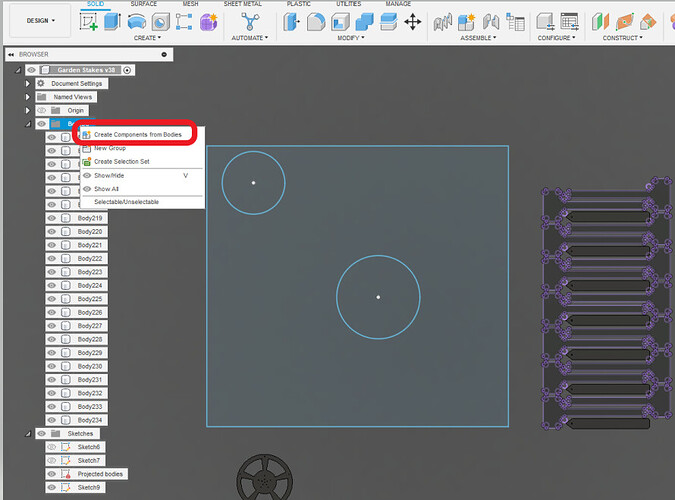Select the Move/Copy arrows tool

coord(412,22)
